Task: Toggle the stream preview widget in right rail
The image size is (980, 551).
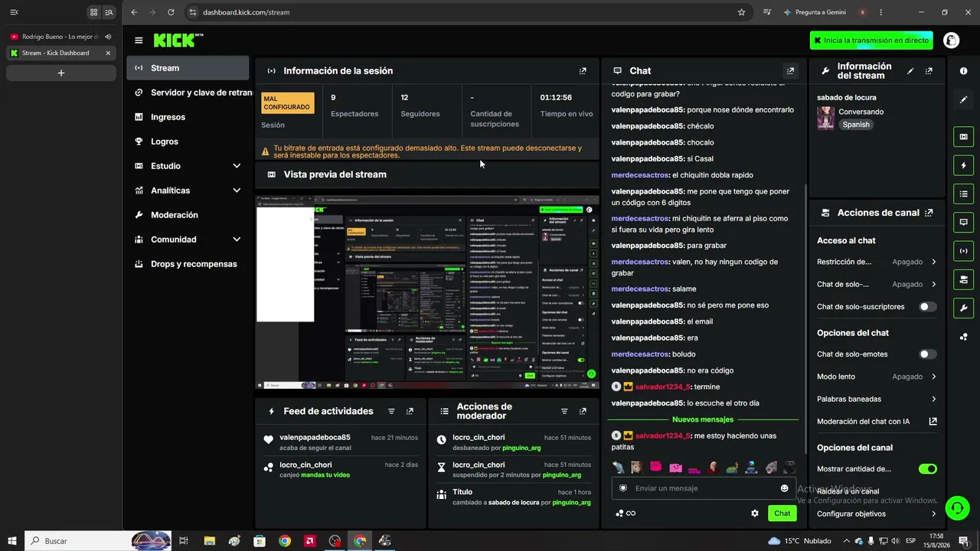Action: (x=963, y=137)
